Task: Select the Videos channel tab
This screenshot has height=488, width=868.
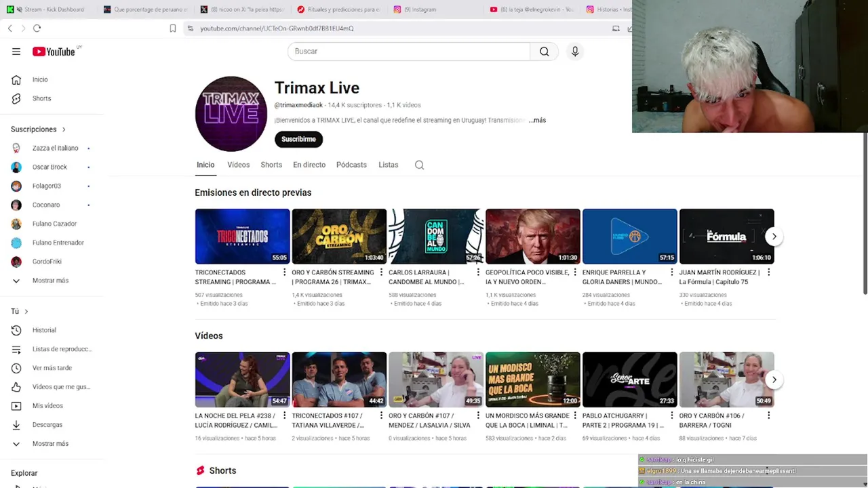Action: click(238, 165)
